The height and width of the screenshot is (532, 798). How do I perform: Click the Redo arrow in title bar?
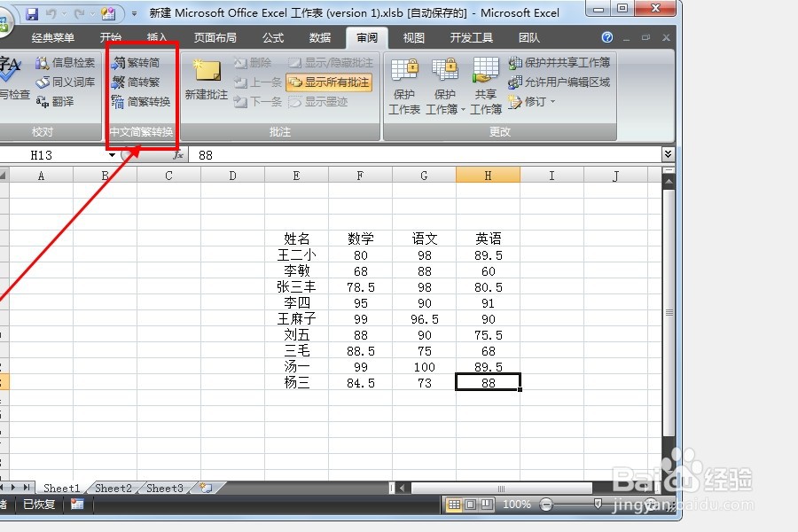[x=80, y=14]
